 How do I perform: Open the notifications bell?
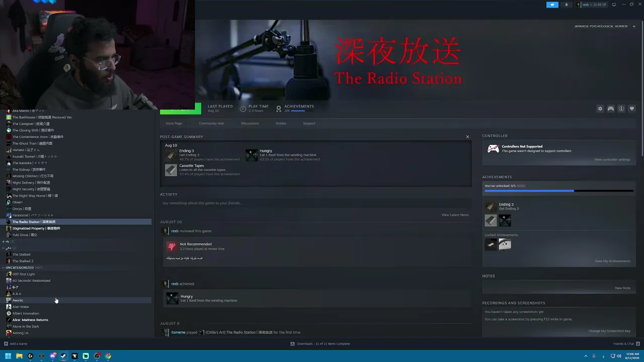pos(567,5)
